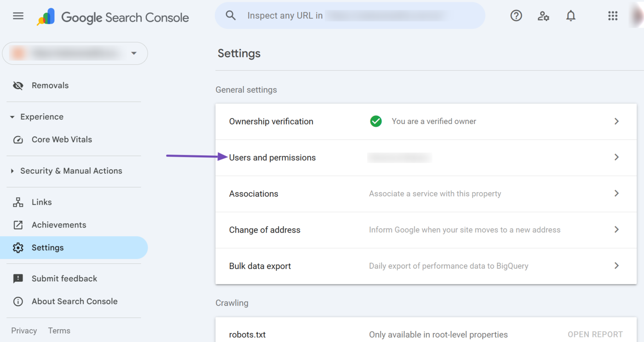Viewport: 644px width, 342px height.
Task: Open Achievements in the sidebar
Action: coord(58,225)
